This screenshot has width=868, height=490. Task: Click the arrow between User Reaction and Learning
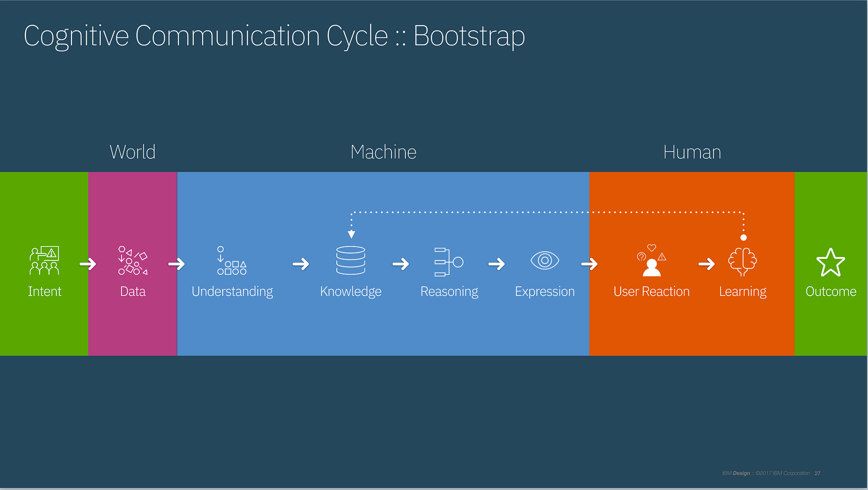[707, 264]
